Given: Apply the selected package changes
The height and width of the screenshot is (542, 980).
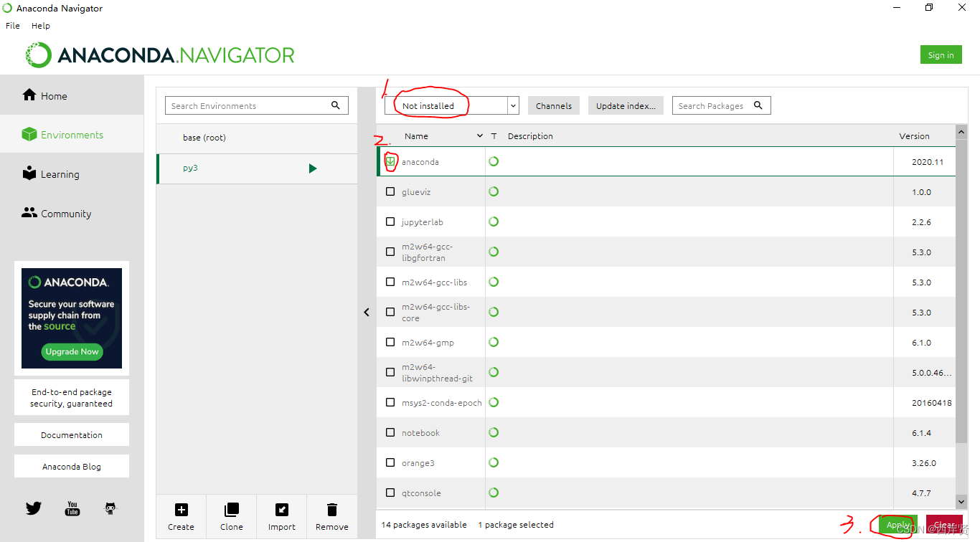Looking at the screenshot, I should [897, 525].
